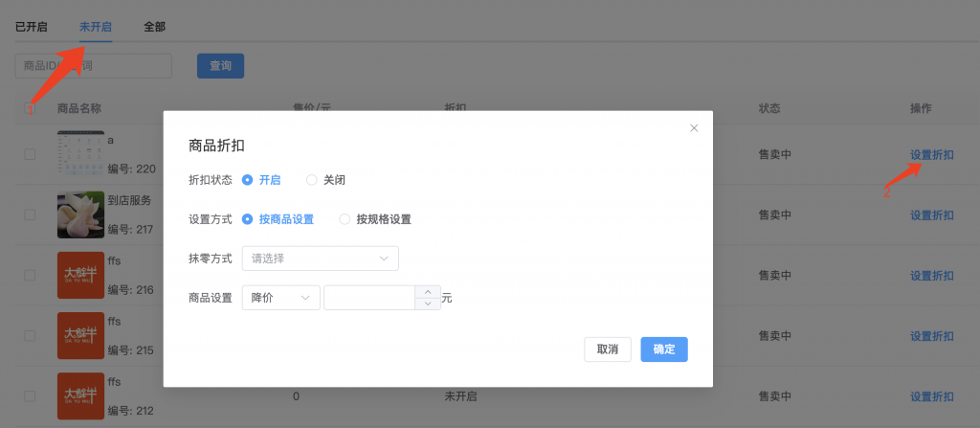Screen dimensions: 980x428
Task: Switch to the 未开启 tab
Action: pyautogui.click(x=96, y=28)
